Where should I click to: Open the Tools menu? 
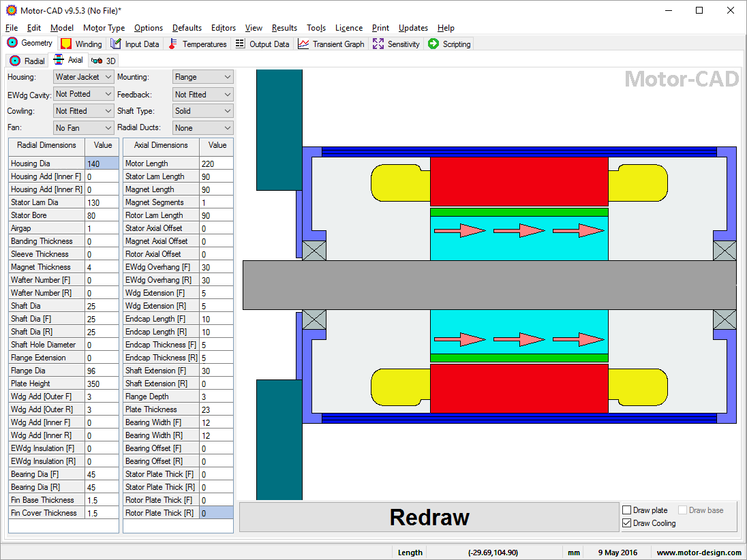[x=316, y=28]
